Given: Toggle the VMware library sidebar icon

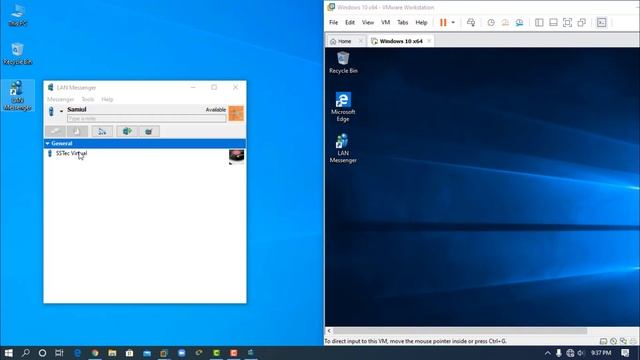Looking at the screenshot, I should tap(539, 22).
